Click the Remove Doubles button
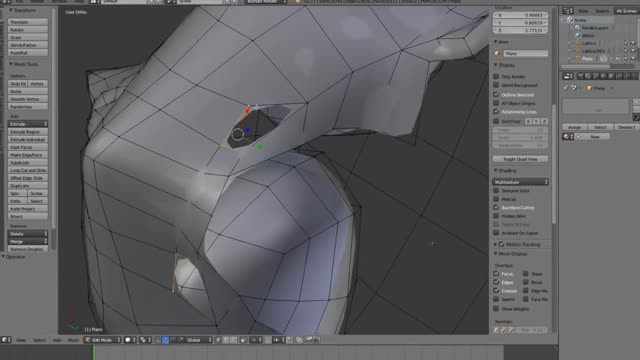Image resolution: width=640 pixels, height=360 pixels. click(x=28, y=249)
